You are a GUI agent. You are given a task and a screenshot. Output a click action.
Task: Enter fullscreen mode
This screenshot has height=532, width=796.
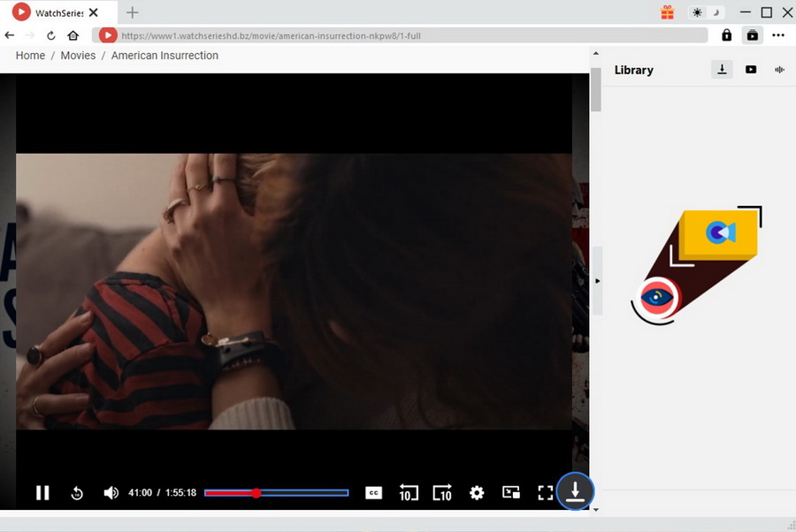tap(546, 493)
